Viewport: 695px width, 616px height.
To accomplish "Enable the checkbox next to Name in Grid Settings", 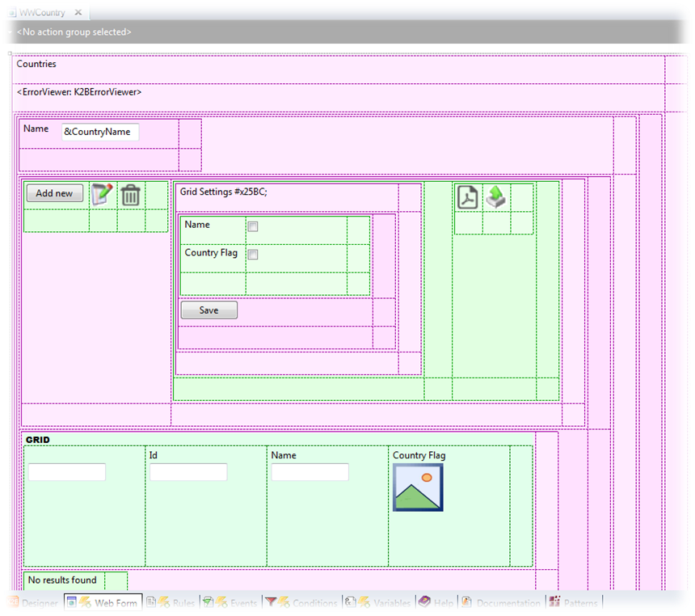I will click(252, 226).
